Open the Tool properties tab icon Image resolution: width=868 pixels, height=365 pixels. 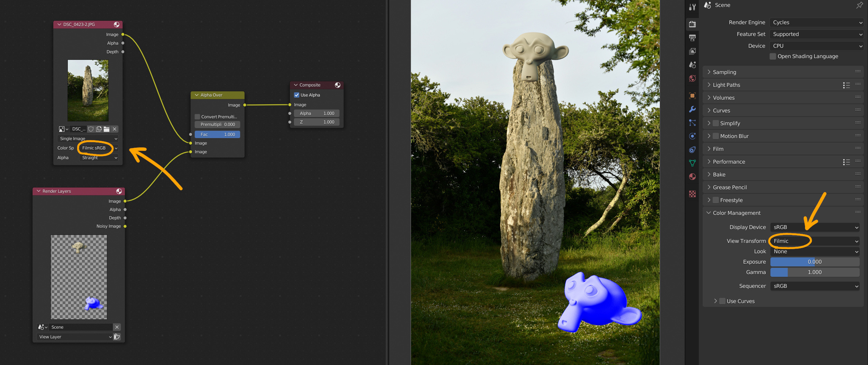click(692, 7)
